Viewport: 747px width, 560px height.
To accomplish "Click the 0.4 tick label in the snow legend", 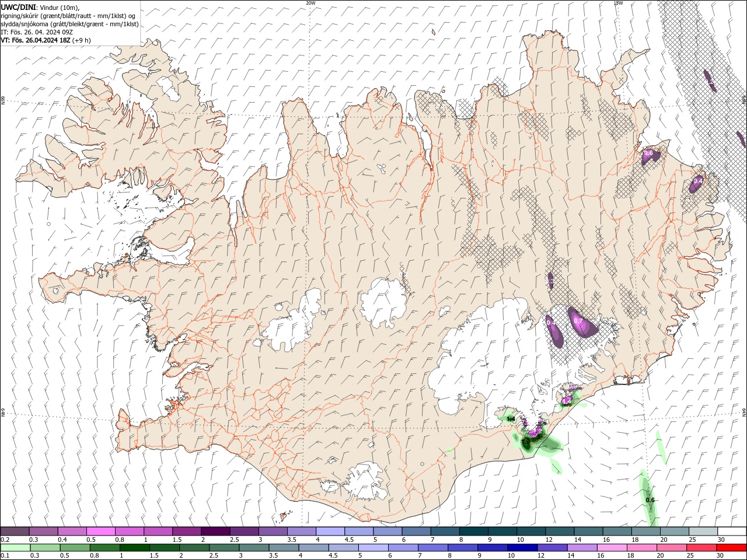I will pyautogui.click(x=62, y=540).
